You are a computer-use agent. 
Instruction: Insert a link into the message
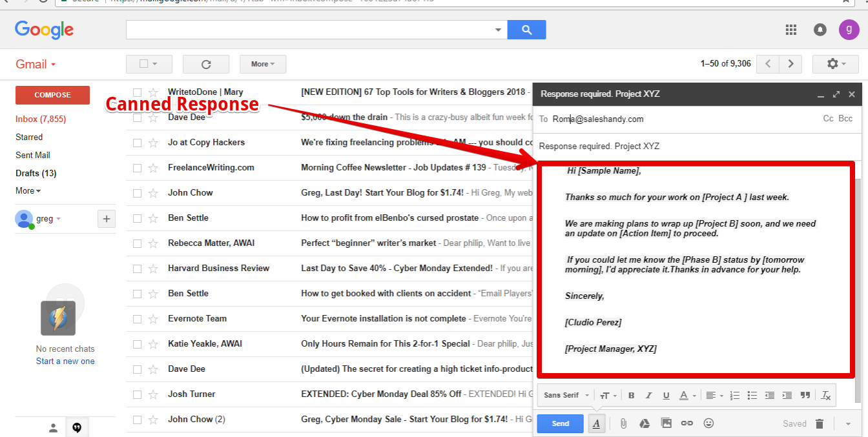[x=687, y=423]
